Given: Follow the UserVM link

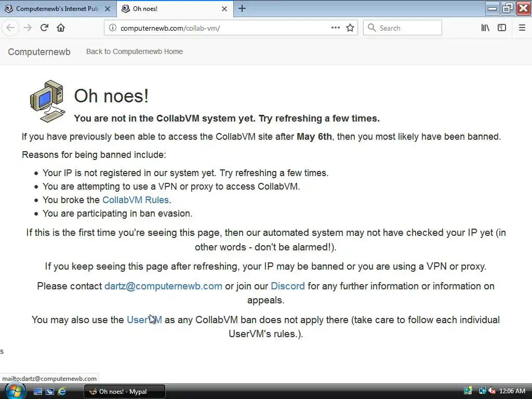Looking at the screenshot, I should coord(144,320).
